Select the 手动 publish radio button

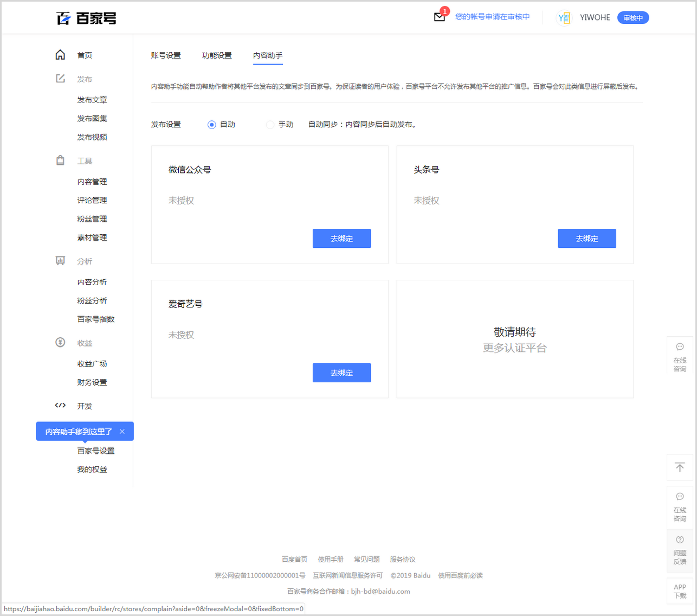point(270,124)
